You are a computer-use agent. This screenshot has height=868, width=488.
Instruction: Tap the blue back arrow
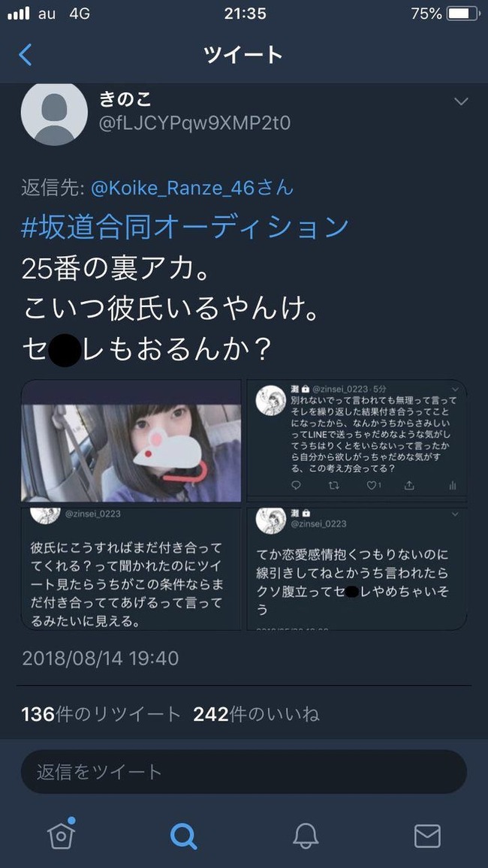[x=26, y=55]
